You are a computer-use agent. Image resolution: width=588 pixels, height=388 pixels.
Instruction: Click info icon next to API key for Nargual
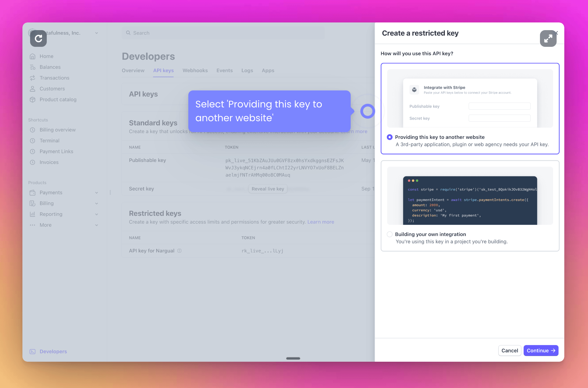(x=179, y=251)
